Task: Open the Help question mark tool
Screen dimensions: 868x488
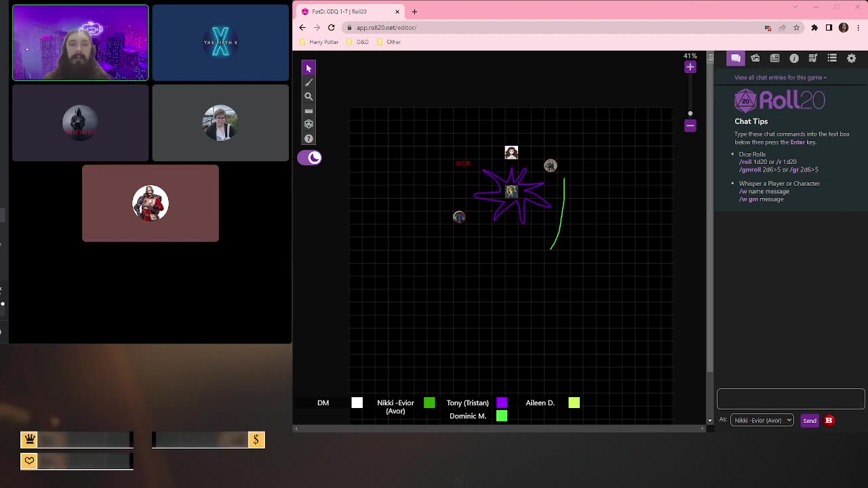Action: click(309, 138)
